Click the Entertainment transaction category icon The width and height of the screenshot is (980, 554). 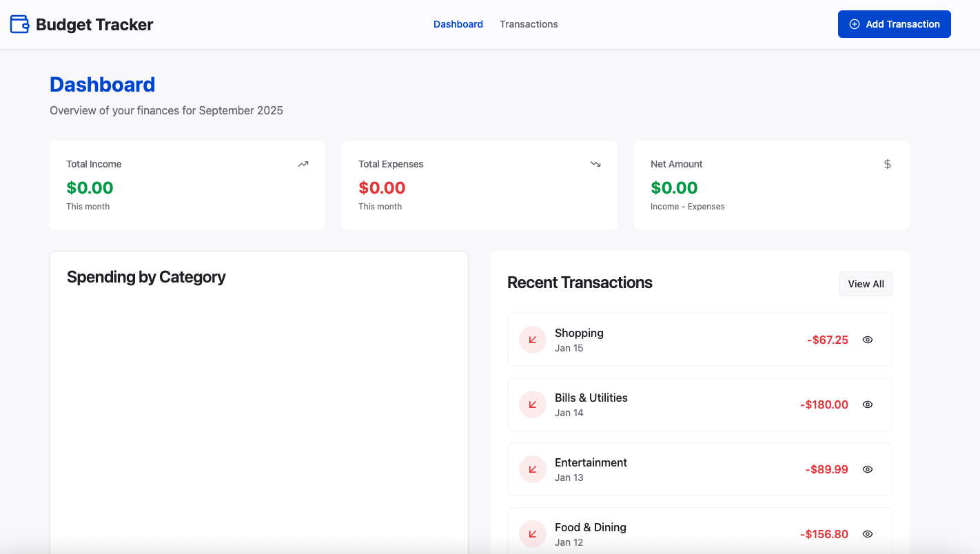532,469
